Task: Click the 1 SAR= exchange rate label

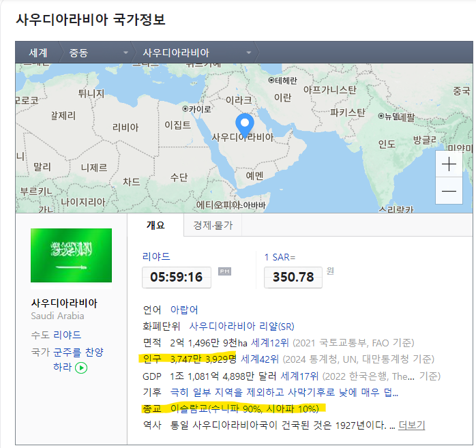Action: pos(280,257)
